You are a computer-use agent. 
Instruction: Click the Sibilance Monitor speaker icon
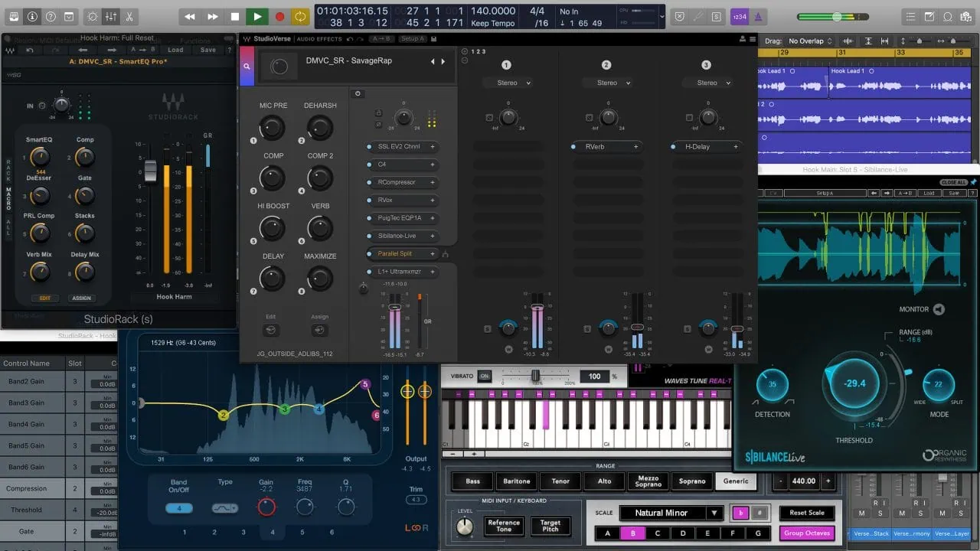939,309
